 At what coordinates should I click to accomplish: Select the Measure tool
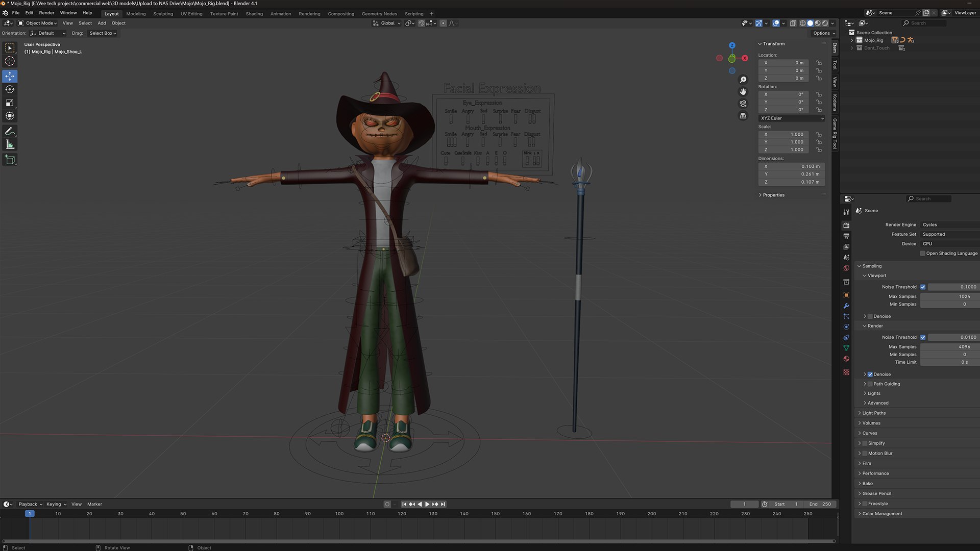[10, 145]
